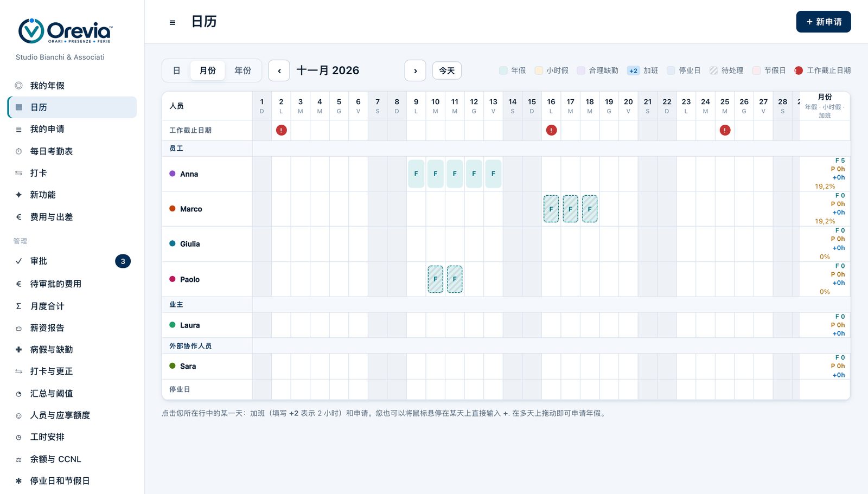Open 待审批的费用 in management section

(x=72, y=284)
